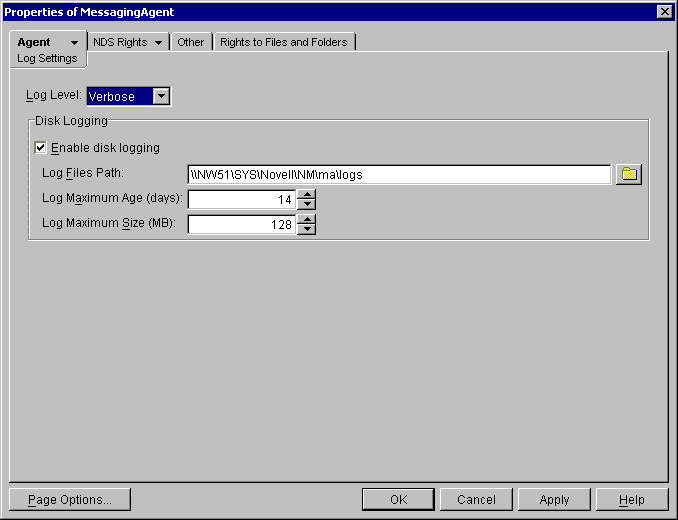
Task: Click the Log Maximum Age input field
Action: 242,200
